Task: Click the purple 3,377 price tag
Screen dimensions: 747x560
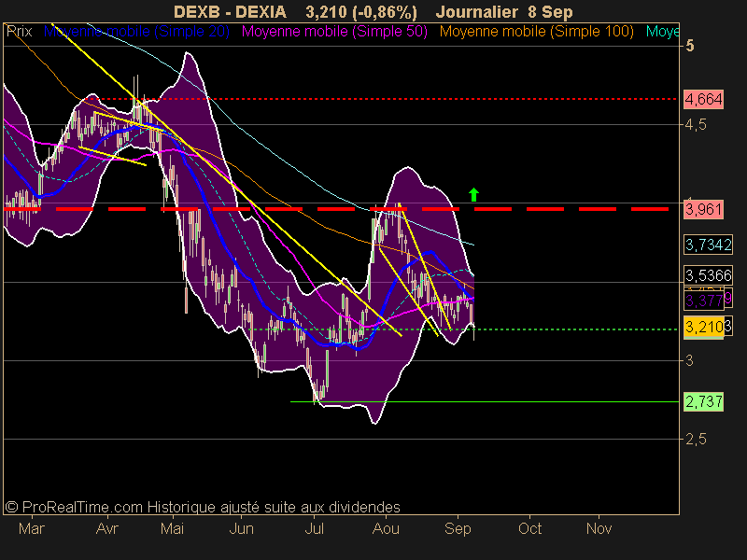Action: (704, 301)
